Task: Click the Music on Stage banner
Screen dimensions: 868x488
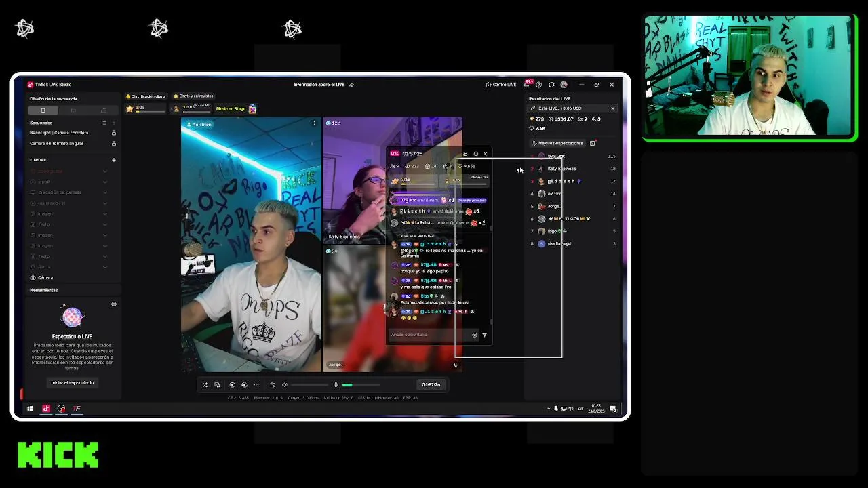Action: [x=235, y=108]
